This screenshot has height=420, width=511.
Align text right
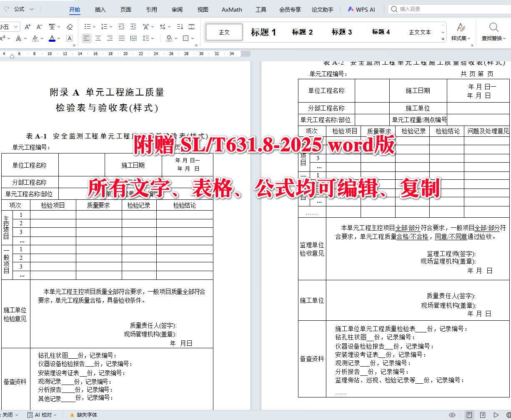point(110,38)
